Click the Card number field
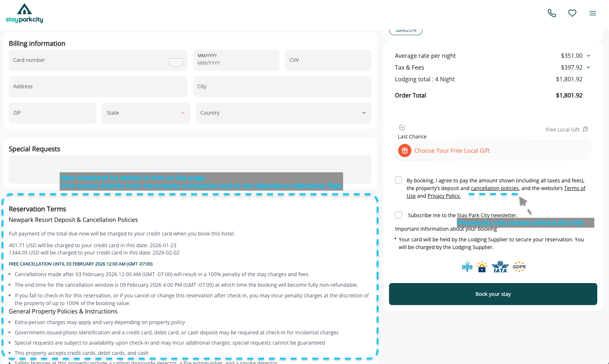 pyautogui.click(x=98, y=60)
